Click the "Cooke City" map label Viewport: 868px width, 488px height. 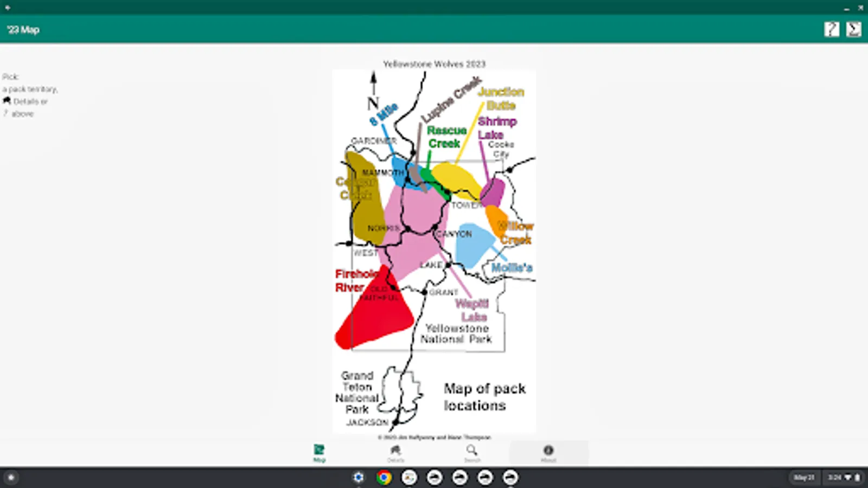(501, 149)
